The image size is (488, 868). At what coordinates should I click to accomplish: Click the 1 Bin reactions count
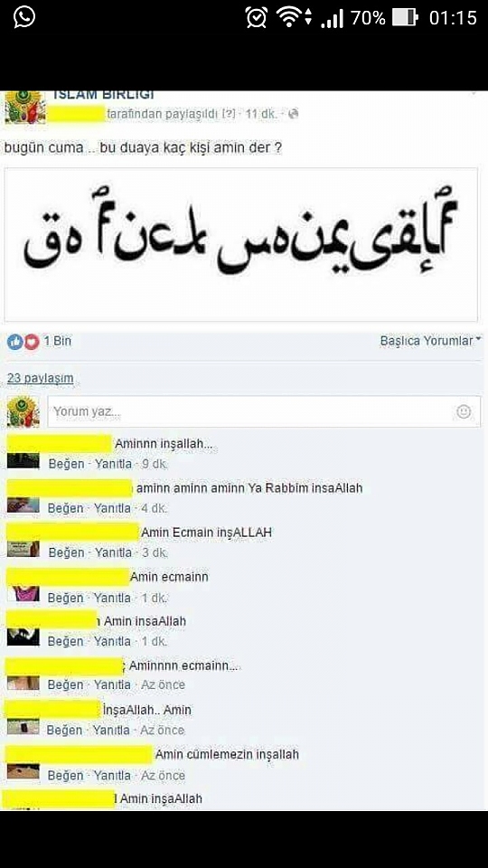[x=58, y=341]
